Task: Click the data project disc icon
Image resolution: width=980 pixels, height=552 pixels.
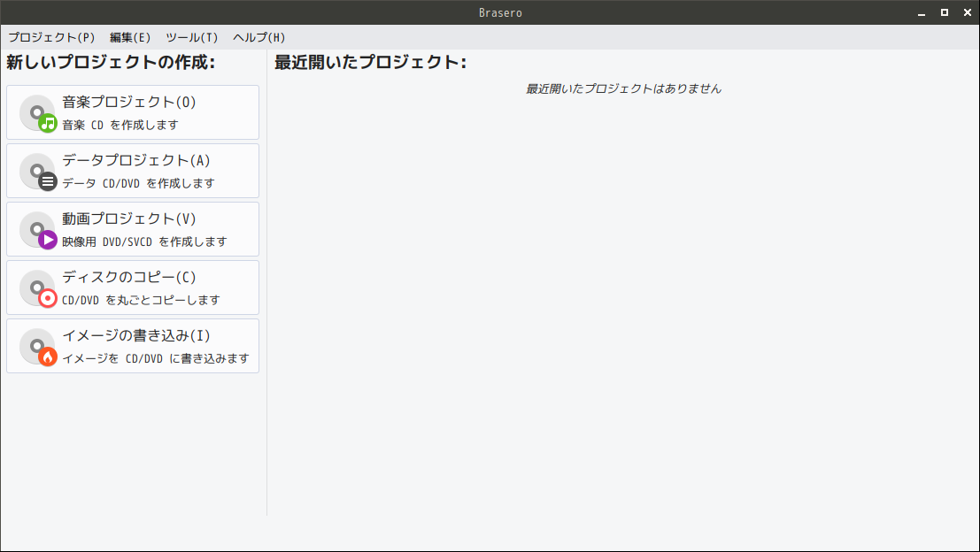Action: pos(38,172)
